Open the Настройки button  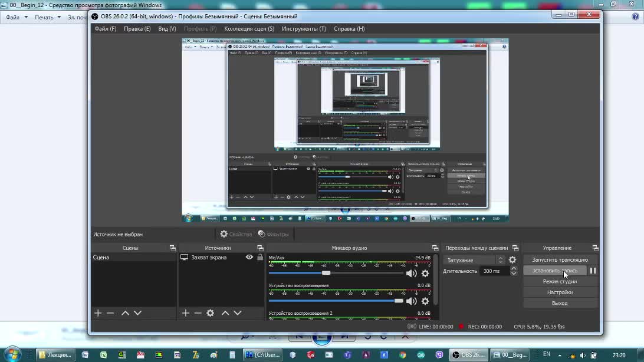560,292
